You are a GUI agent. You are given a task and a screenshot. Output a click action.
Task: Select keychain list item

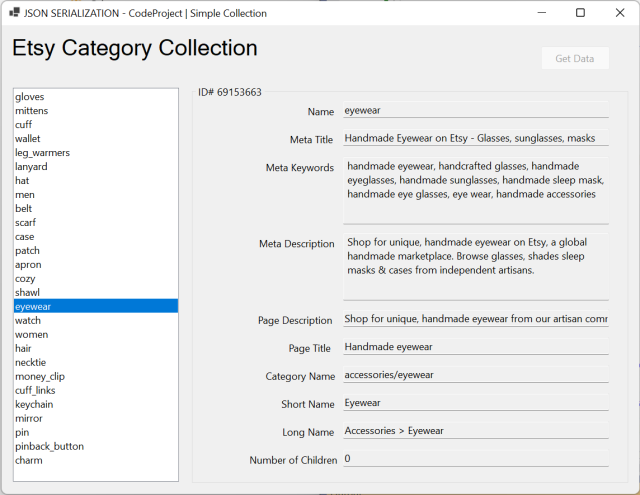point(96,404)
